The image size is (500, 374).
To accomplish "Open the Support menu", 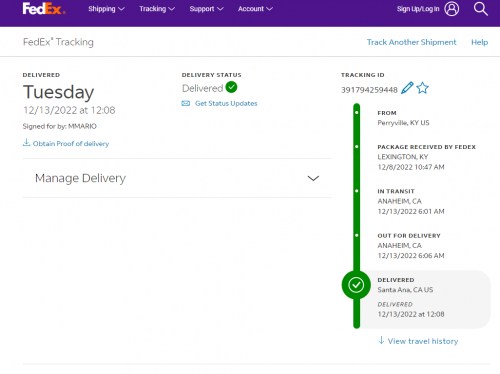I will 206,9.
